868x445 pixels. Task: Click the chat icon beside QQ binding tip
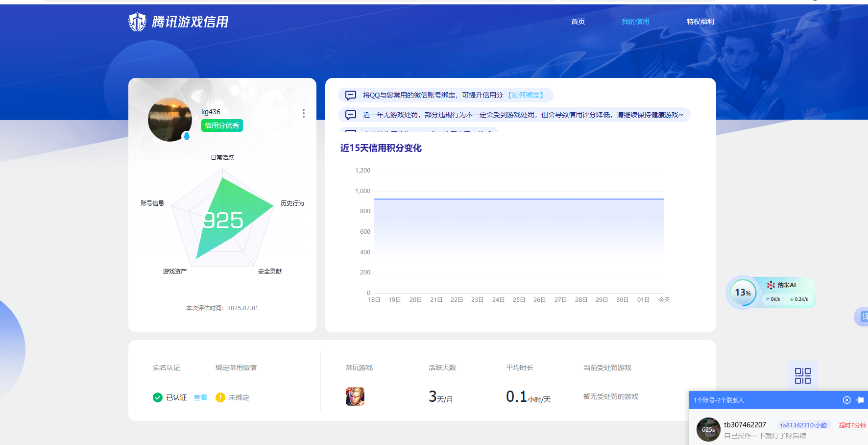pos(351,95)
